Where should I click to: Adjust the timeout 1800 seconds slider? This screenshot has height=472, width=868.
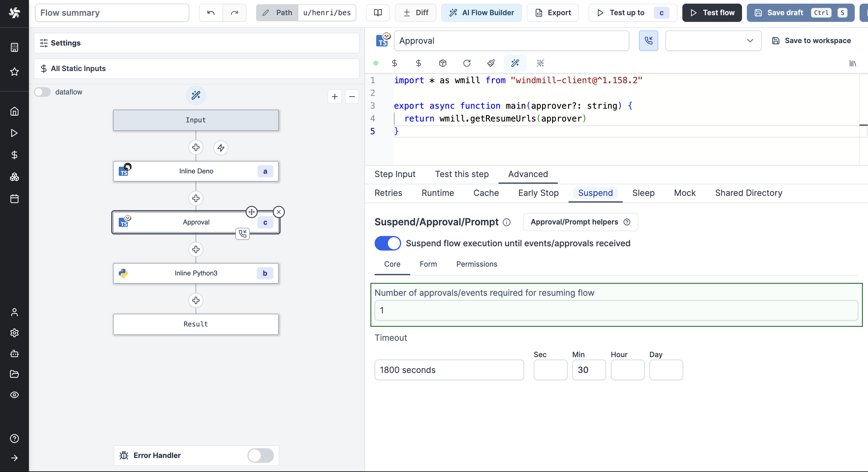click(449, 370)
